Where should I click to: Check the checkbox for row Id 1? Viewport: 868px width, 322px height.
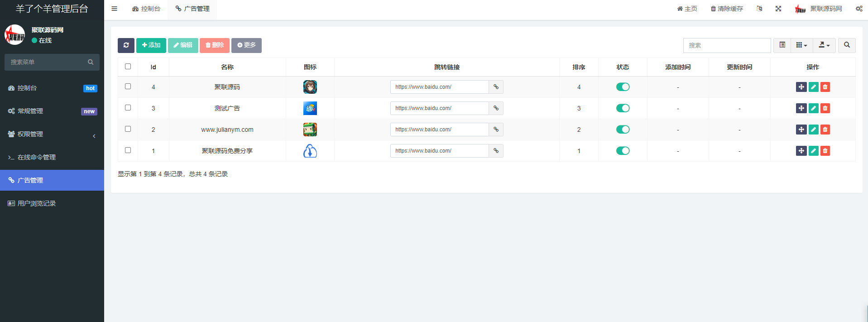coord(128,150)
